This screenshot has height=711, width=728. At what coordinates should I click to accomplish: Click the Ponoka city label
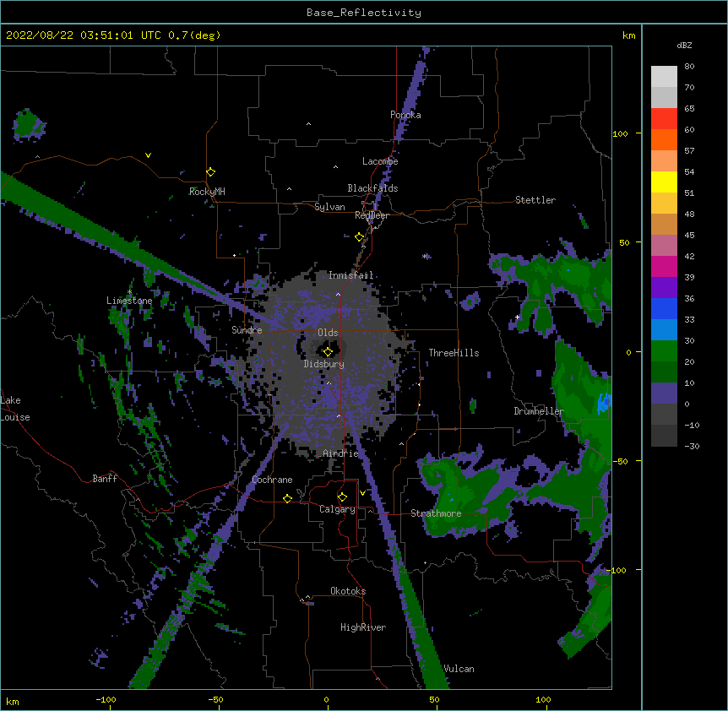pos(405,115)
